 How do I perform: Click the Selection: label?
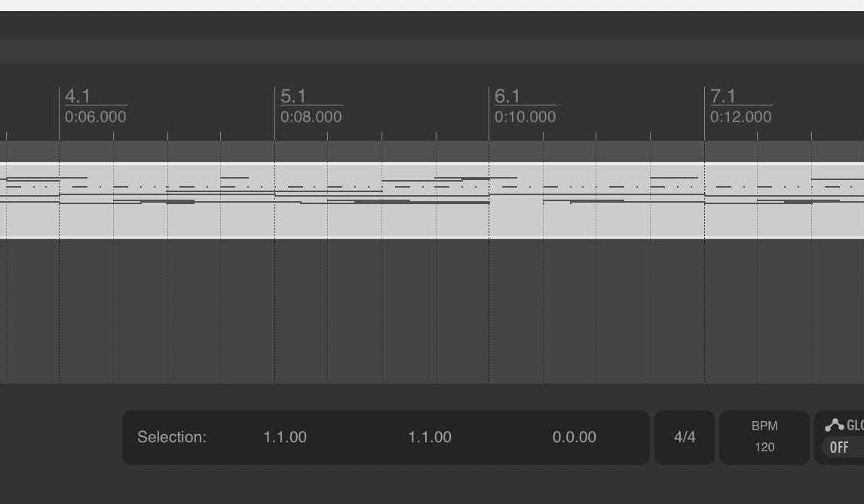pyautogui.click(x=172, y=437)
